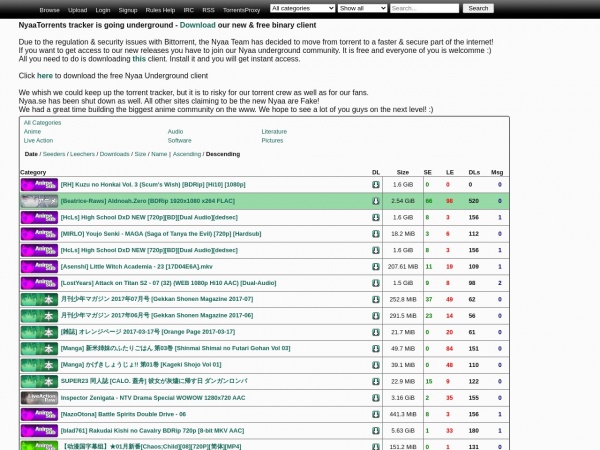Open the All categories dropdown
The height and width of the screenshot is (450, 600).
click(x=302, y=8)
